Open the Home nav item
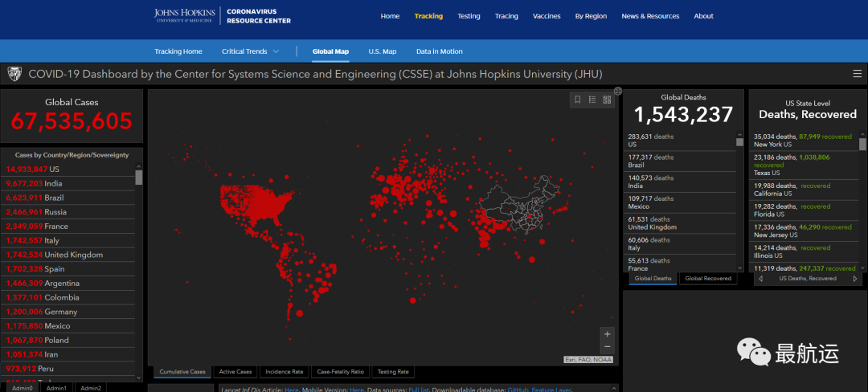868x392 pixels. click(x=390, y=16)
